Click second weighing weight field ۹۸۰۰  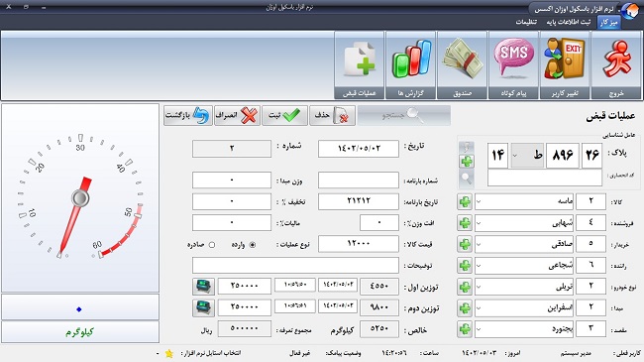coord(379,307)
